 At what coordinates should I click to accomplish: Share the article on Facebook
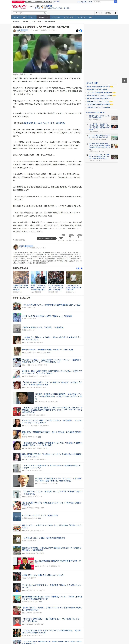(81, 31)
